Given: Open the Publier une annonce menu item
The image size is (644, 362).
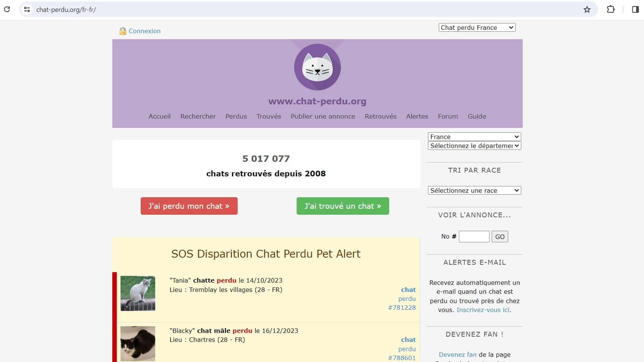Looking at the screenshot, I should point(323,116).
